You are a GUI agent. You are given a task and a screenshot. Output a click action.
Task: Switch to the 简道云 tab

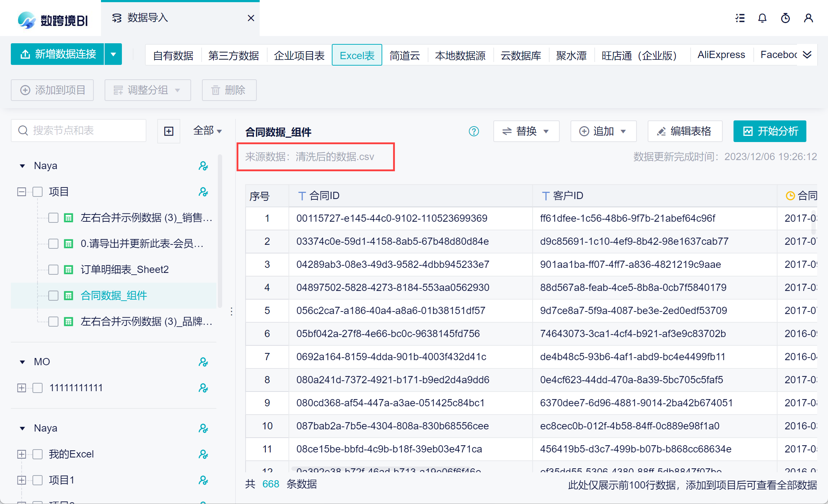405,55
